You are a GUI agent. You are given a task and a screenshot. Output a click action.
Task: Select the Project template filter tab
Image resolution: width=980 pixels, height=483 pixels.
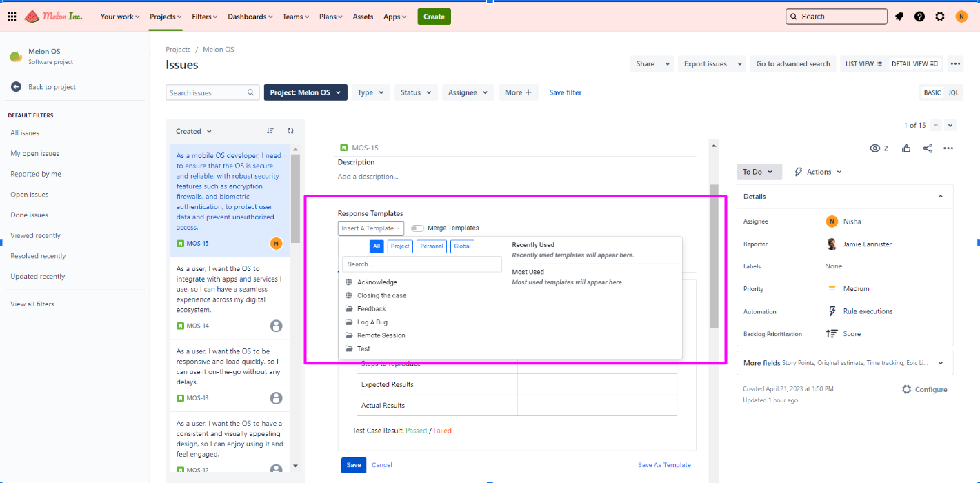(x=400, y=246)
